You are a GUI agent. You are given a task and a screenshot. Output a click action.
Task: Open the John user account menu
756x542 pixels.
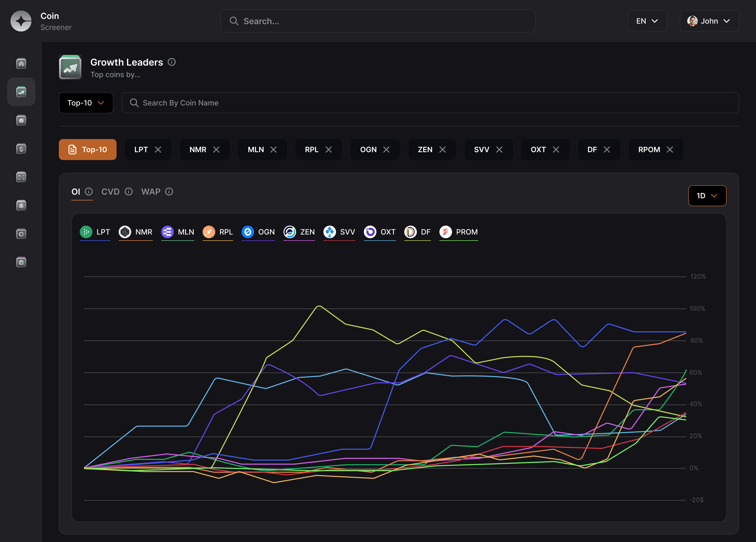click(709, 21)
